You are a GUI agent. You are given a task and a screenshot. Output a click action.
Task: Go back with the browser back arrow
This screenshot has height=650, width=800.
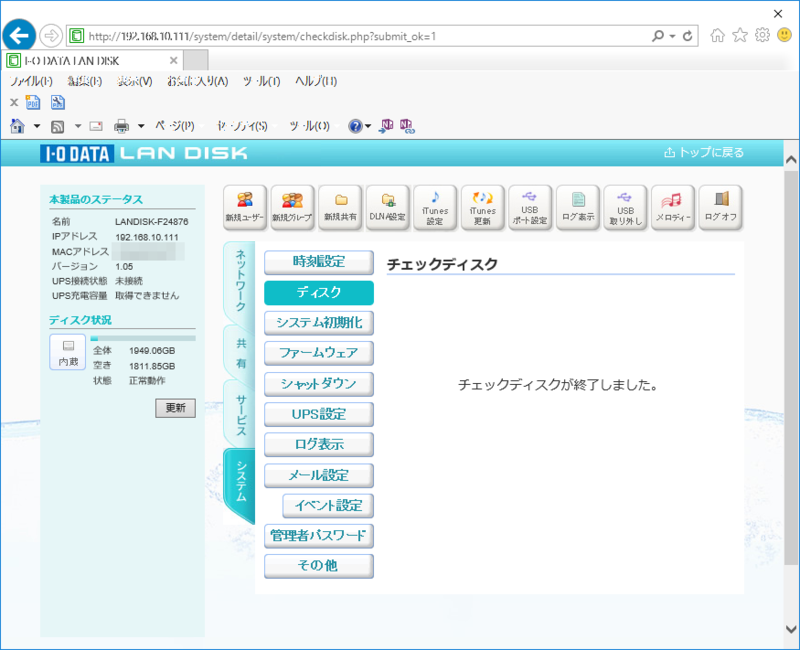19,36
